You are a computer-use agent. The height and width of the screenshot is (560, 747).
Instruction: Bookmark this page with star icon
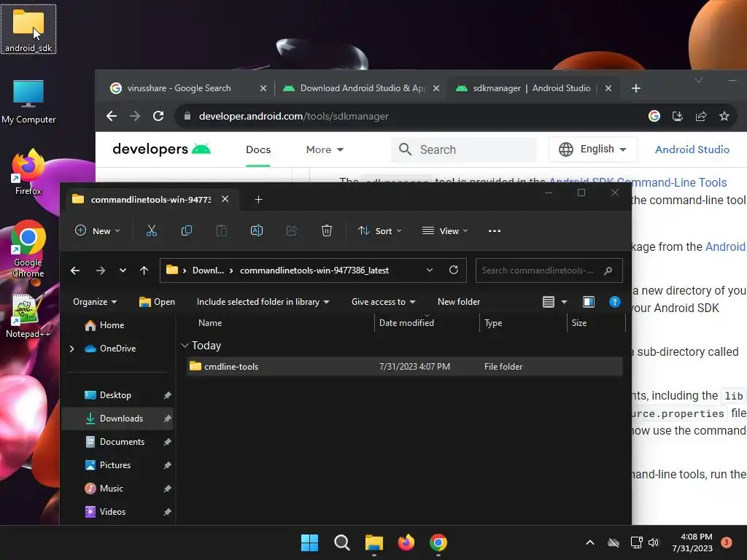[724, 116]
